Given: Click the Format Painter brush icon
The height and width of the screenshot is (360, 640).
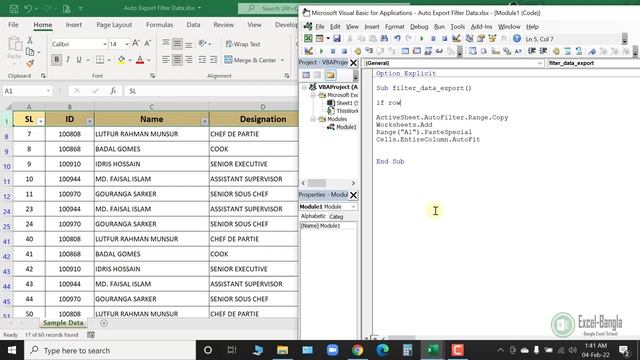Looking at the screenshot, I should click(30, 63).
